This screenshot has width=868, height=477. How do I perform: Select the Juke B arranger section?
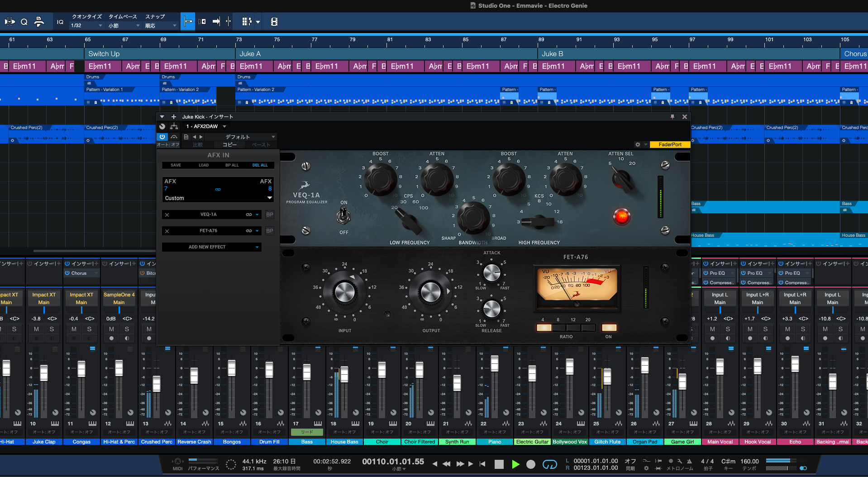tap(689, 54)
